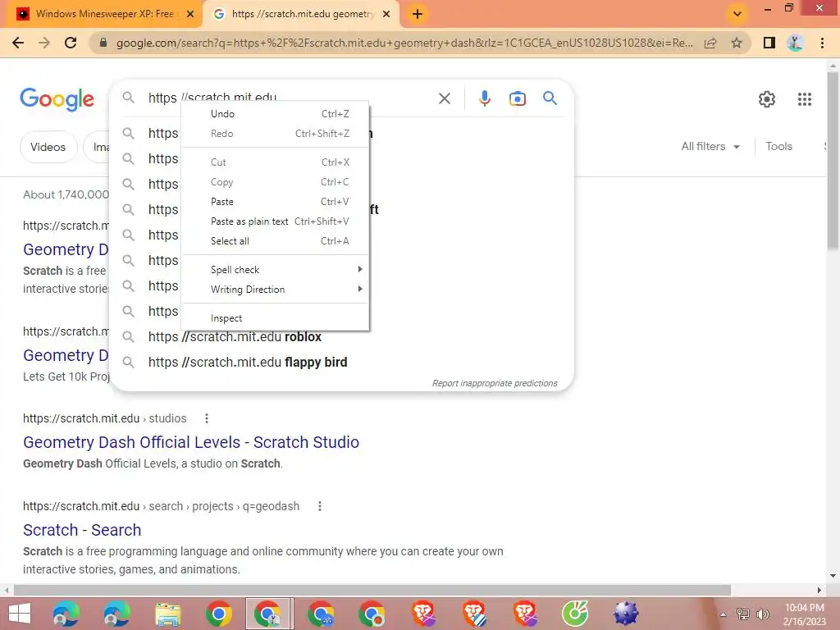Click the address bar URL
The width and height of the screenshot is (840, 630).
click(x=404, y=43)
